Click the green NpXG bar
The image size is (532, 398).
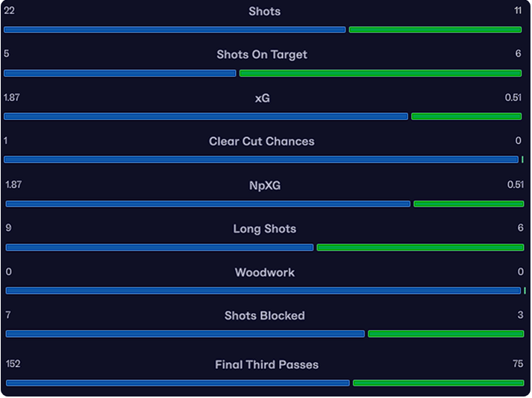[x=469, y=203]
